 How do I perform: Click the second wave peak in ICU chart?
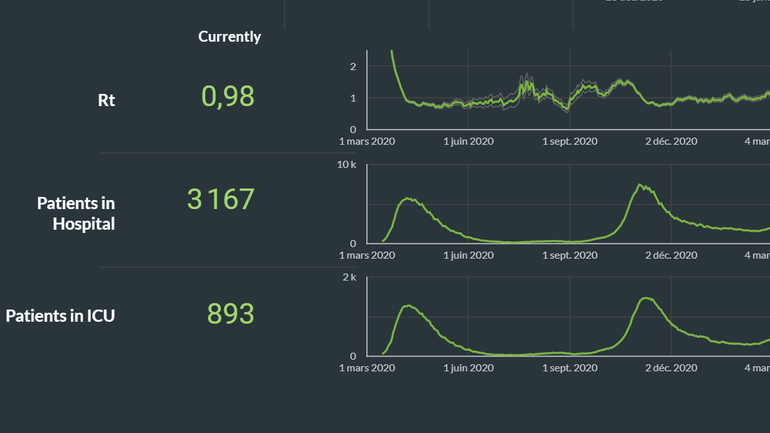646,298
